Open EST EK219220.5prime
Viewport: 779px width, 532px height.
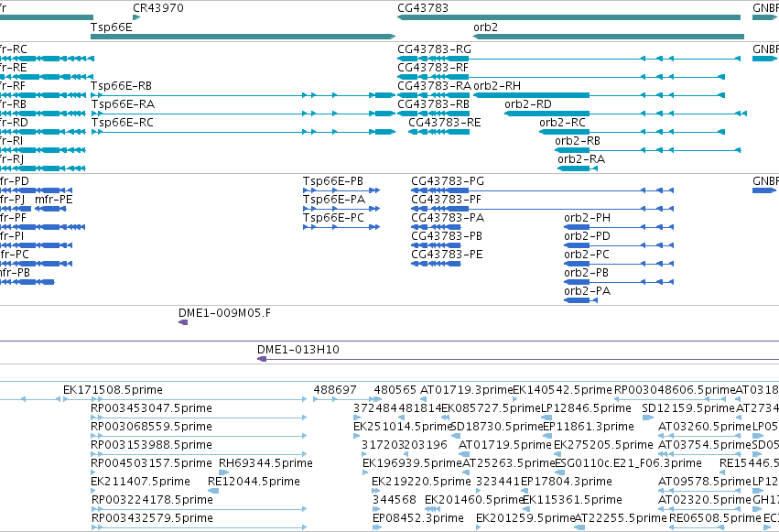pyautogui.click(x=421, y=482)
